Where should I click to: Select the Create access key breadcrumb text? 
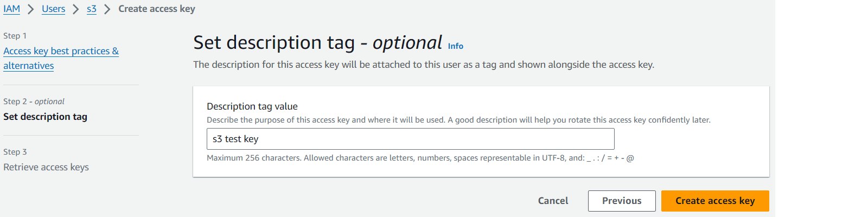[x=157, y=9]
